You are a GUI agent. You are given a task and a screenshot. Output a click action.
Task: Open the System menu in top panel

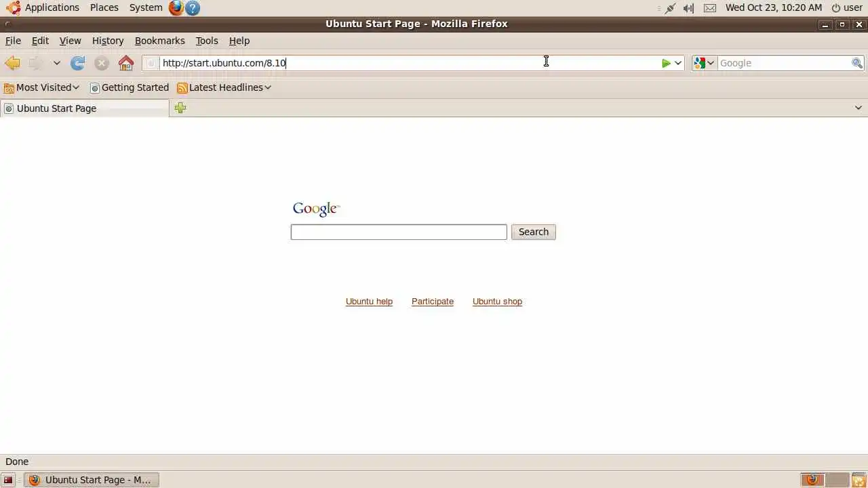(x=146, y=7)
